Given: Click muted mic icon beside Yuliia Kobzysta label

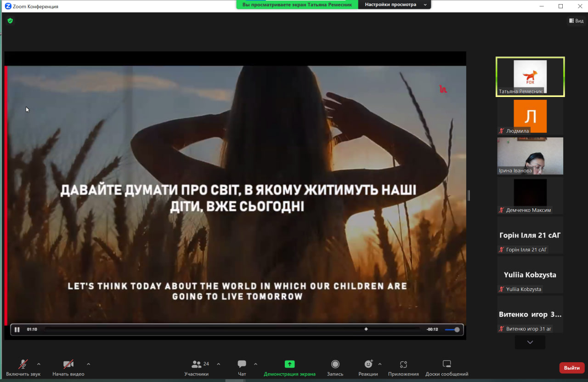Looking at the screenshot, I should click(502, 289).
